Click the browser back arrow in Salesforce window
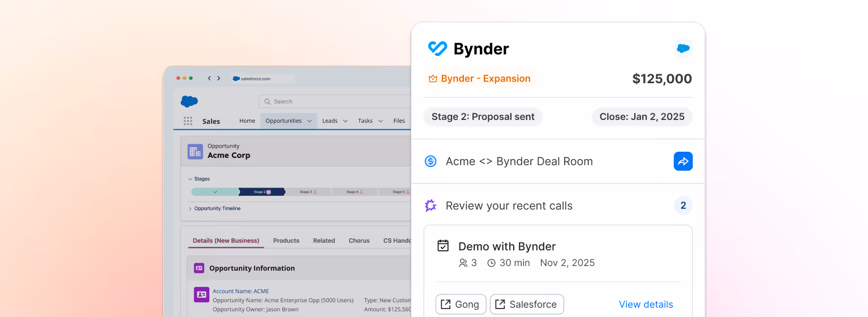The height and width of the screenshot is (317, 868). pos(209,78)
